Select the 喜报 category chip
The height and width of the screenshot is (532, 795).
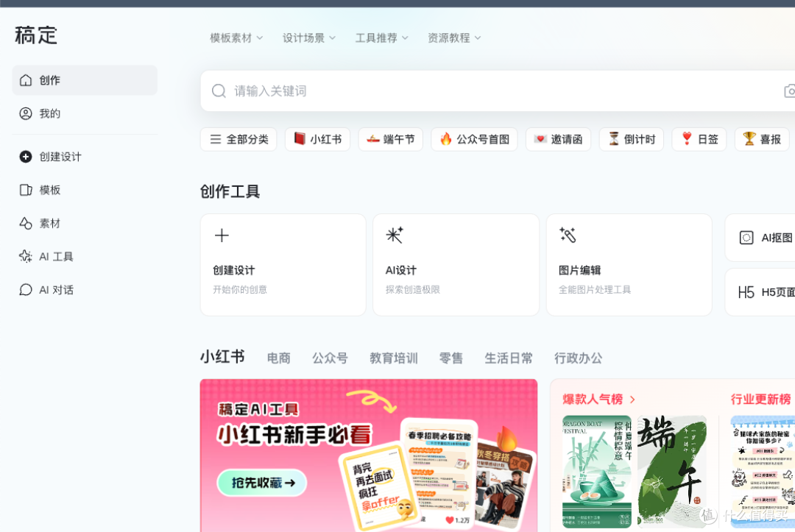(x=762, y=139)
